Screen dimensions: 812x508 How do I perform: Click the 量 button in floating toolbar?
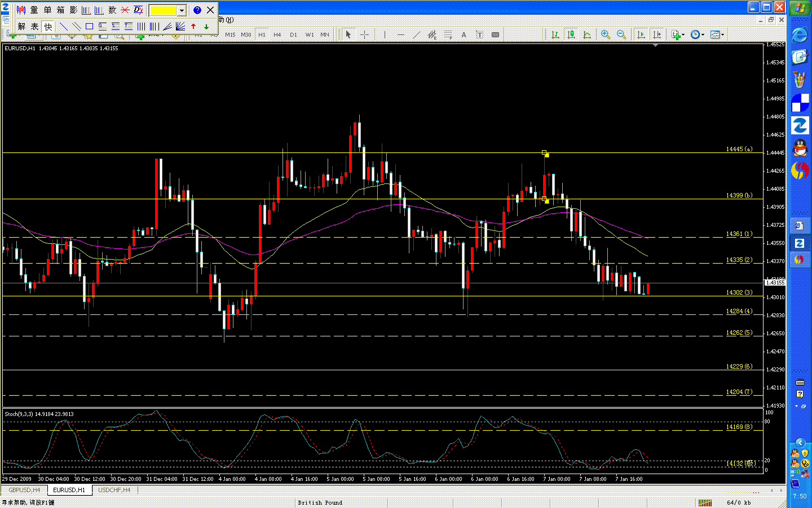coord(34,10)
